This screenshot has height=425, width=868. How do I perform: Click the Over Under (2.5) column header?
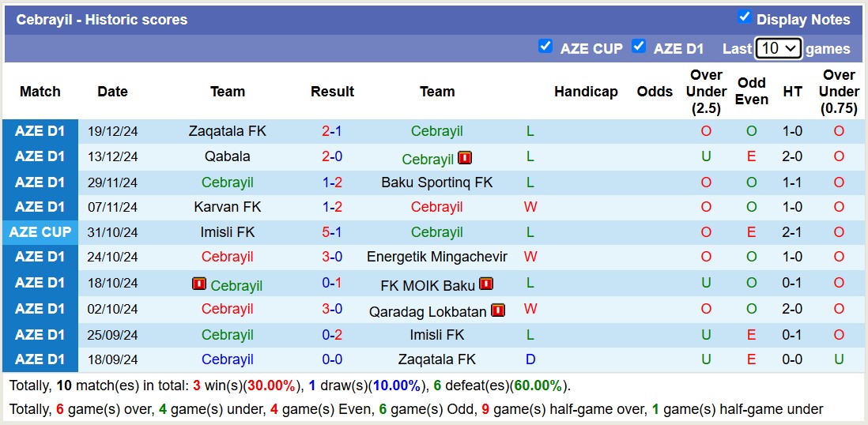click(x=706, y=92)
